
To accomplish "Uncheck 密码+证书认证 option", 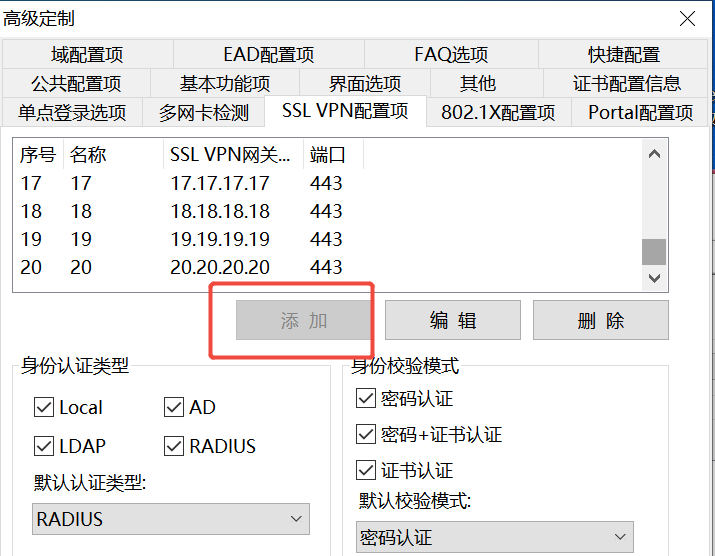I will click(366, 435).
